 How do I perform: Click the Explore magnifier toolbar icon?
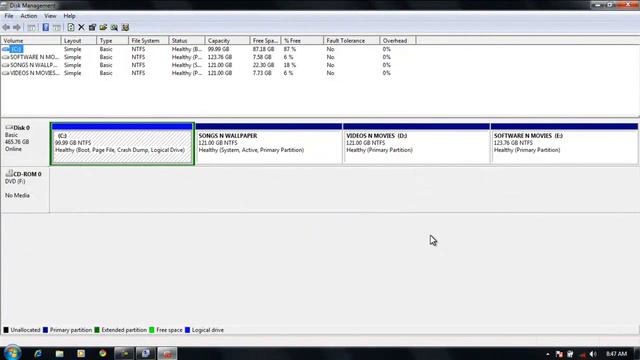[x=114, y=27]
